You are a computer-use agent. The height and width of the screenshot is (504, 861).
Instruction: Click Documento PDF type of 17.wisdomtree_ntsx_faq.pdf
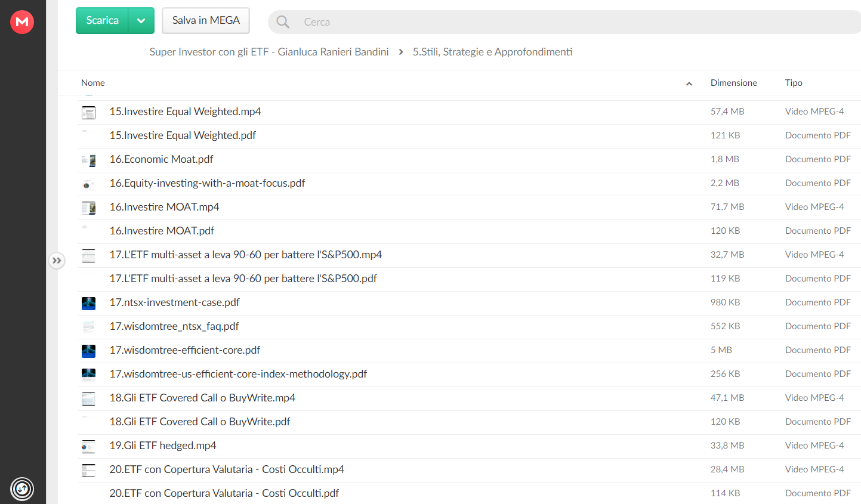click(818, 326)
